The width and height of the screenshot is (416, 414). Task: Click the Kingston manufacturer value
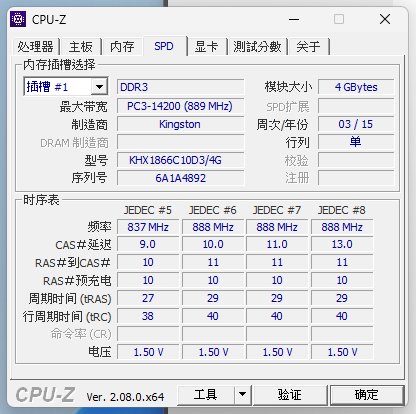[x=180, y=124]
